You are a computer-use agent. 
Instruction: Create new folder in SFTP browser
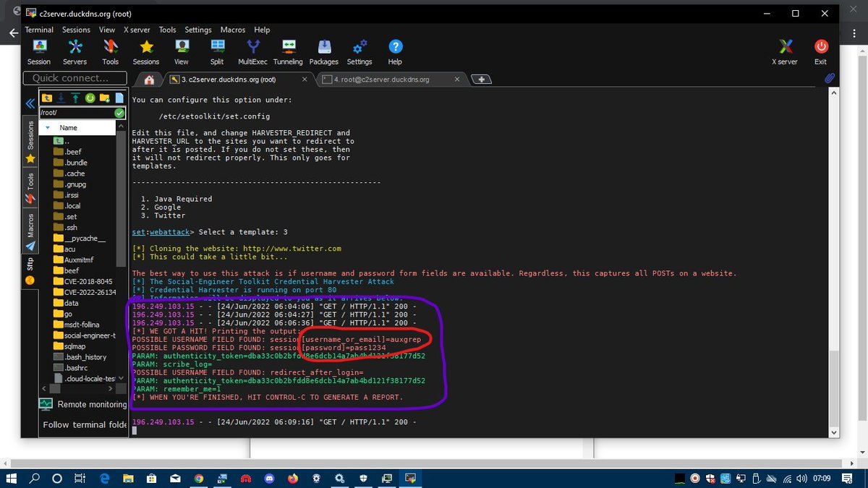tap(105, 98)
